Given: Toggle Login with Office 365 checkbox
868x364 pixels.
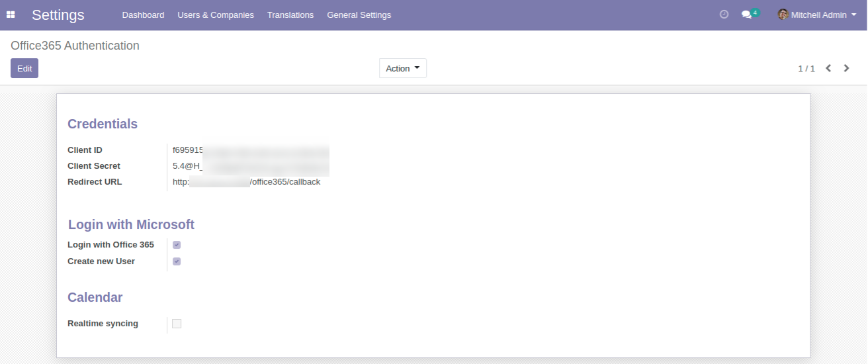Looking at the screenshot, I should [x=177, y=245].
